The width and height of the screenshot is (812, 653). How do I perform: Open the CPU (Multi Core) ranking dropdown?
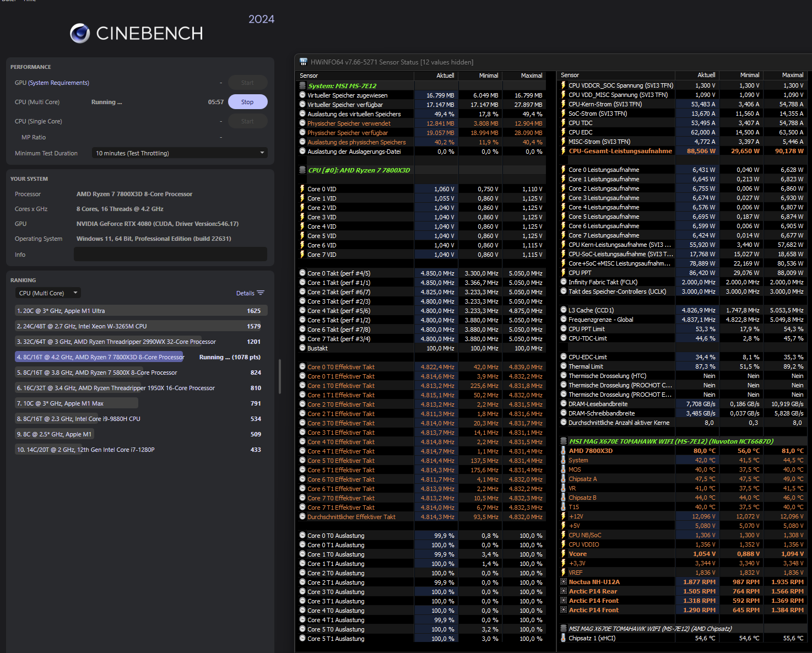(x=48, y=293)
